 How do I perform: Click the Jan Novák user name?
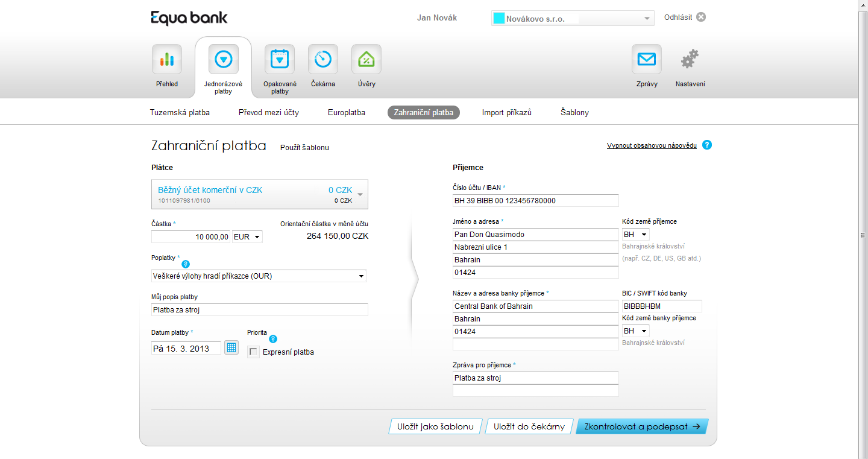(x=437, y=17)
